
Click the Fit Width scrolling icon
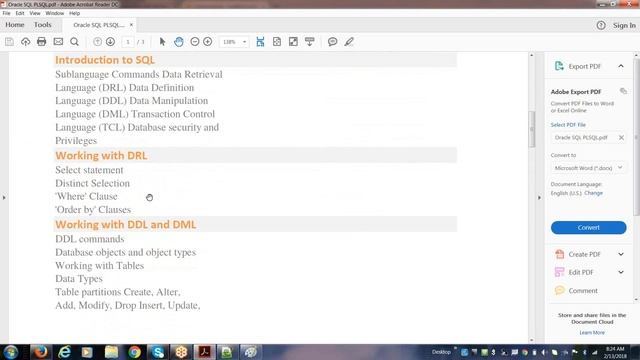pyautogui.click(x=260, y=42)
